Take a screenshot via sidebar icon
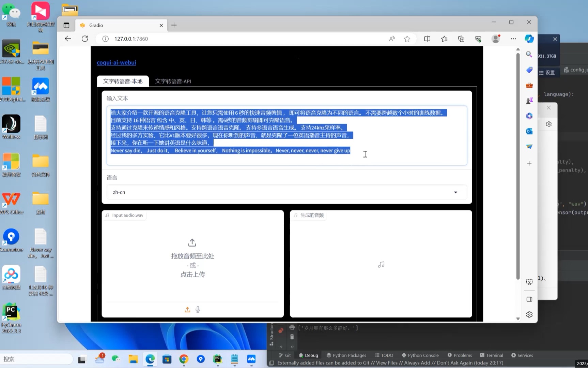 (x=529, y=282)
